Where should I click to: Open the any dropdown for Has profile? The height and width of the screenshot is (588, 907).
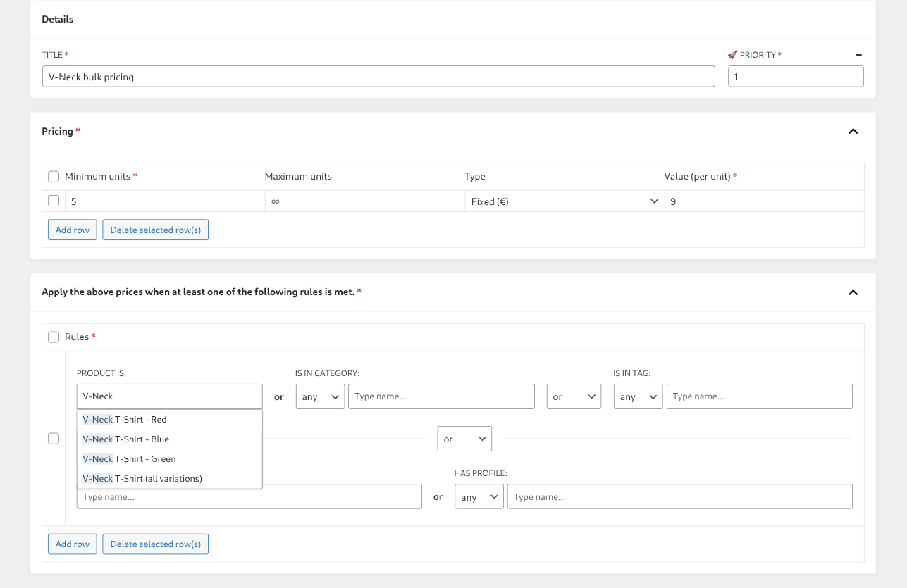(479, 497)
